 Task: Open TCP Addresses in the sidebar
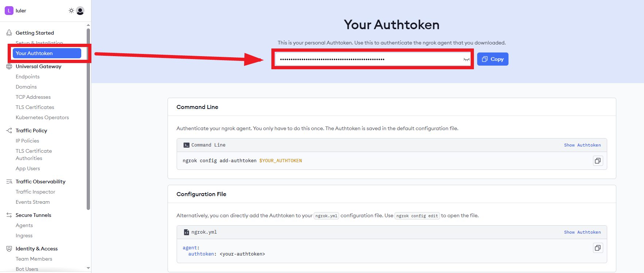(x=33, y=97)
